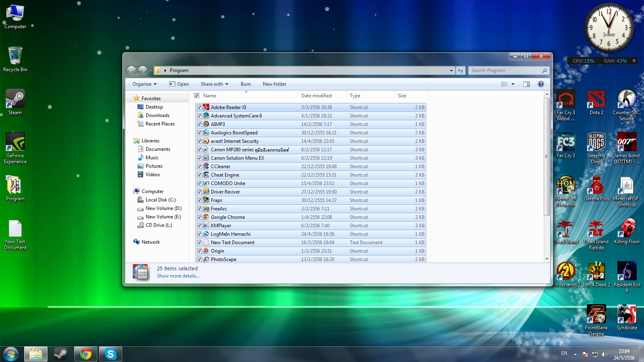
Task: Uncheck the KMPlayer checkbox
Action: pos(199,226)
